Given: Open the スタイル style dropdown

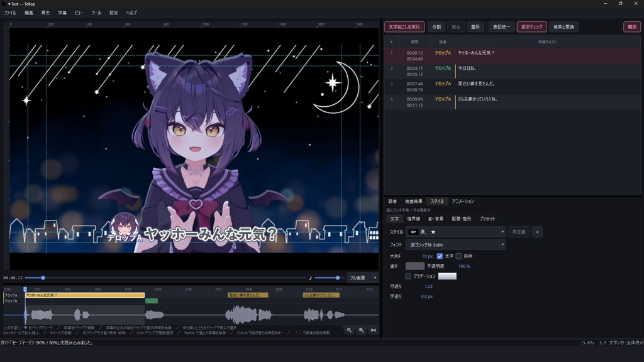Looking at the screenshot, I should coord(455,232).
